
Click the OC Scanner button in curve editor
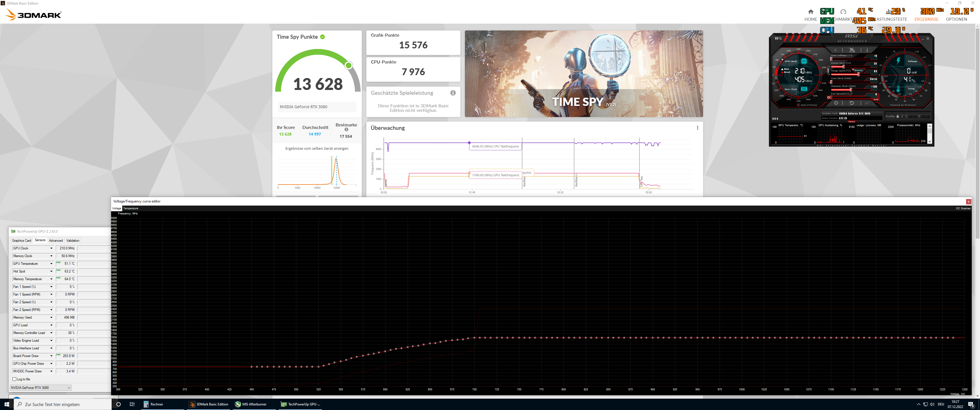(963, 208)
